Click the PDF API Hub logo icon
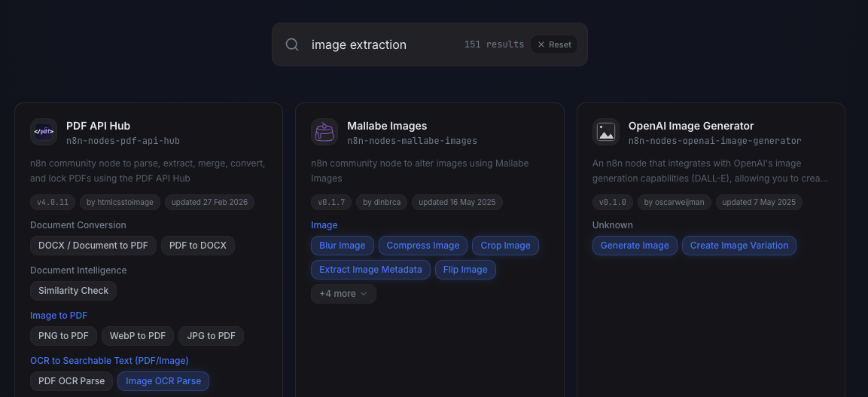868x397 pixels. pos(44,132)
